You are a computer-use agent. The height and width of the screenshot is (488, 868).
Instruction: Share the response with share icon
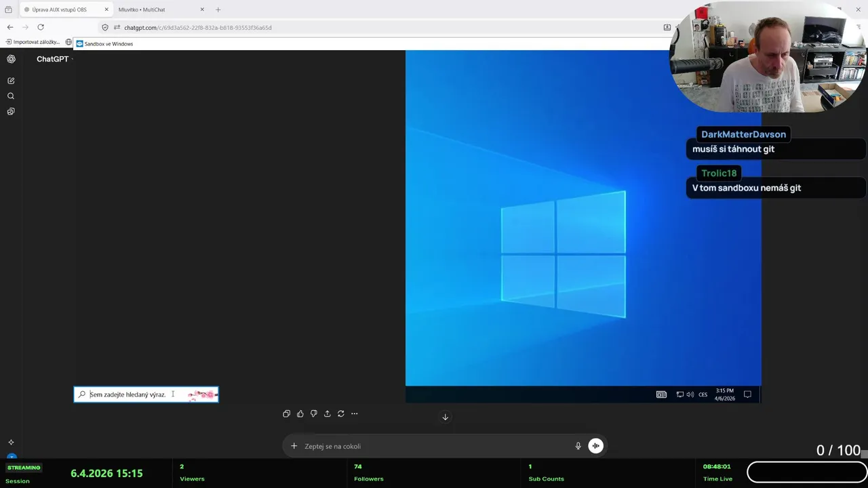click(x=327, y=413)
